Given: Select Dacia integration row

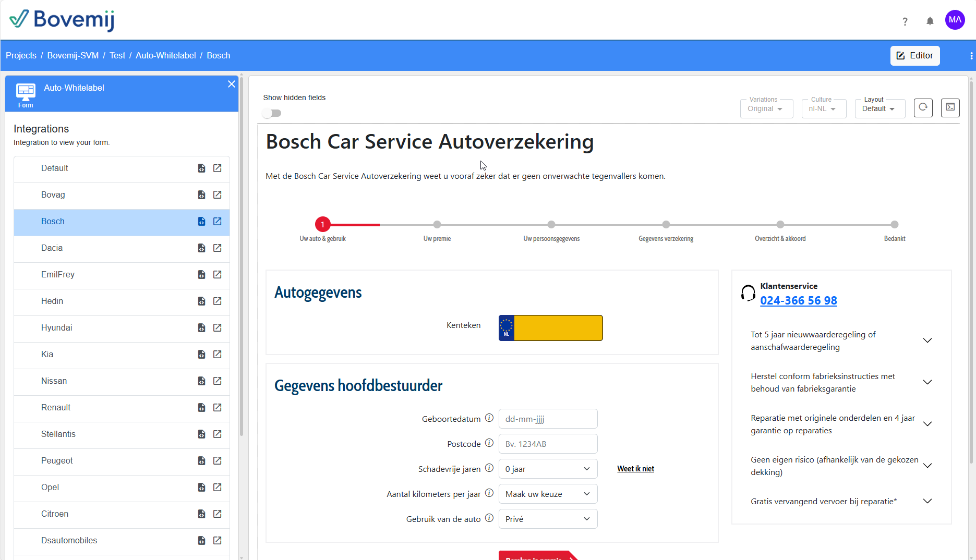Looking at the screenshot, I should click(x=122, y=248).
